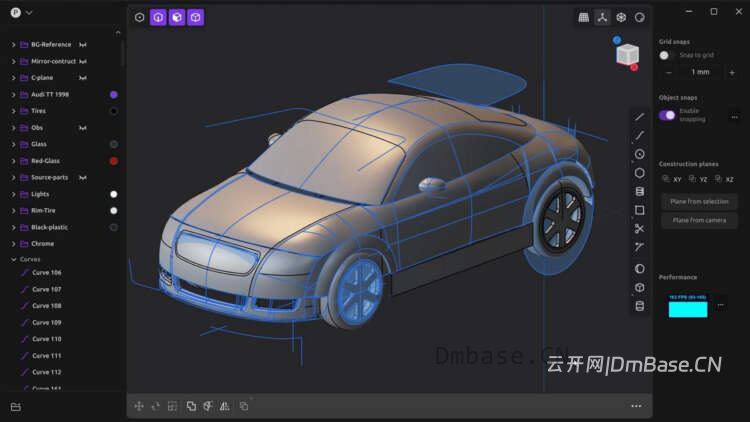
Task: Select the Box primitive tool
Action: (640, 287)
